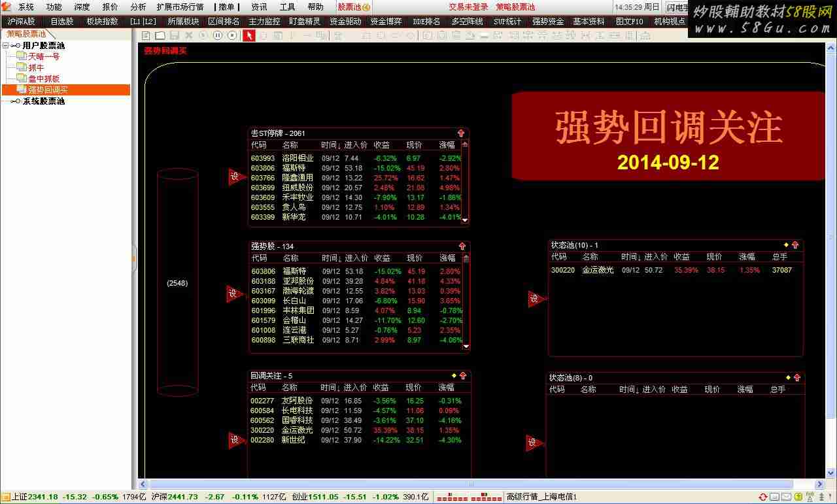Click the 资金驱动 toolbar button
The height and width of the screenshot is (504, 837).
(345, 22)
